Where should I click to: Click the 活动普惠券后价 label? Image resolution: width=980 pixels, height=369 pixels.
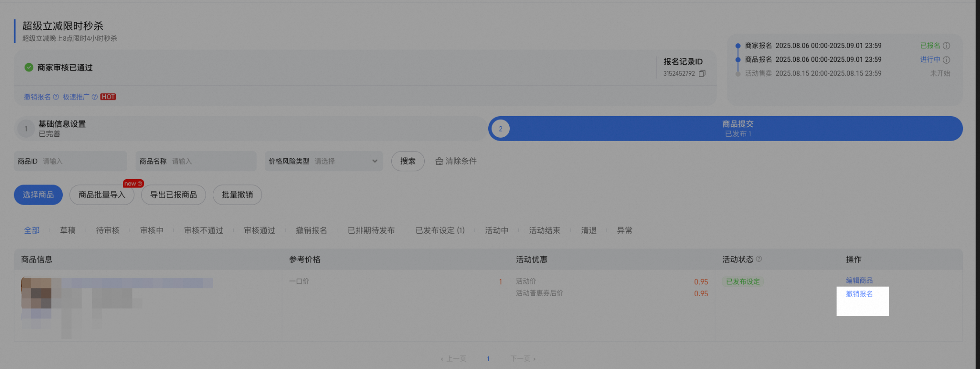pyautogui.click(x=540, y=293)
